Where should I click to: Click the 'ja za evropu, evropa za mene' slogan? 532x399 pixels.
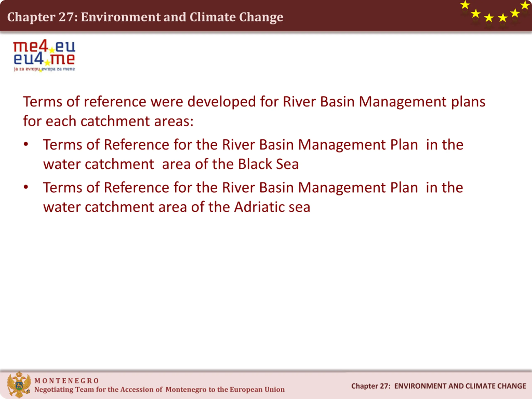tap(44, 69)
